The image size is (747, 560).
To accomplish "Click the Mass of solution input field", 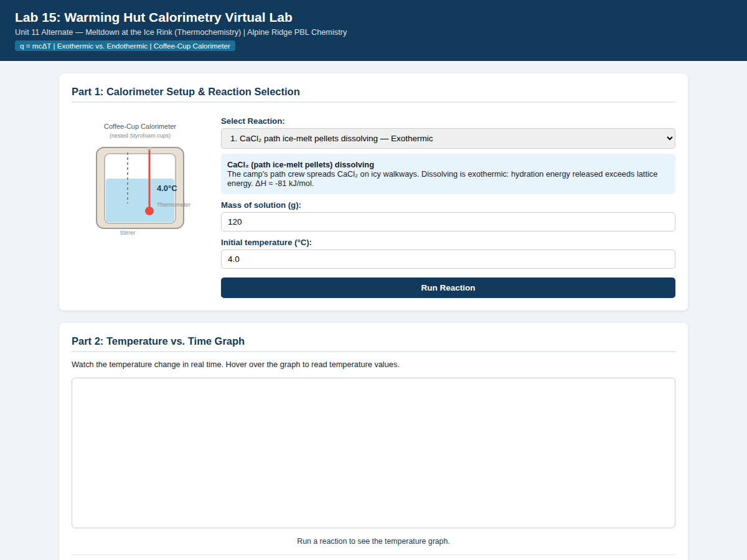I will pyautogui.click(x=448, y=222).
